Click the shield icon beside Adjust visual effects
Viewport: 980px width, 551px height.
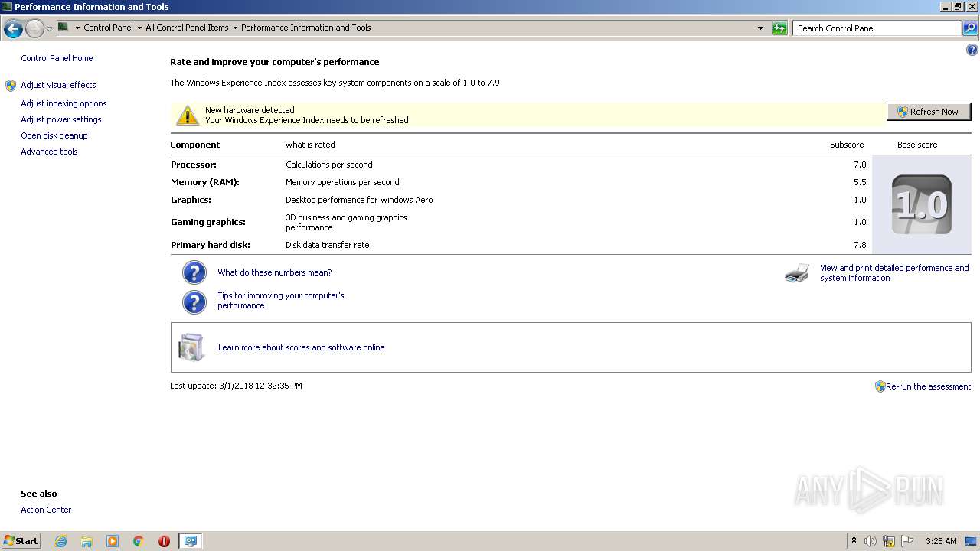coord(11,86)
